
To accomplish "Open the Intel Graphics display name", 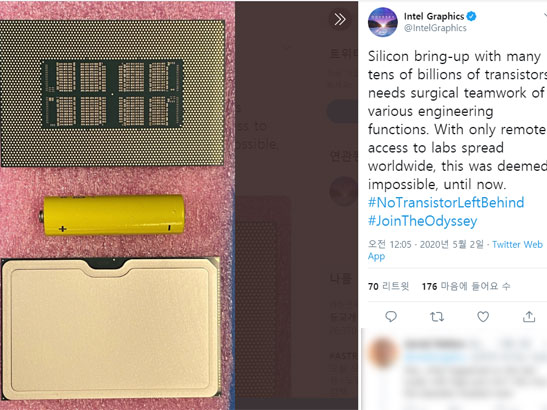I will [x=434, y=16].
